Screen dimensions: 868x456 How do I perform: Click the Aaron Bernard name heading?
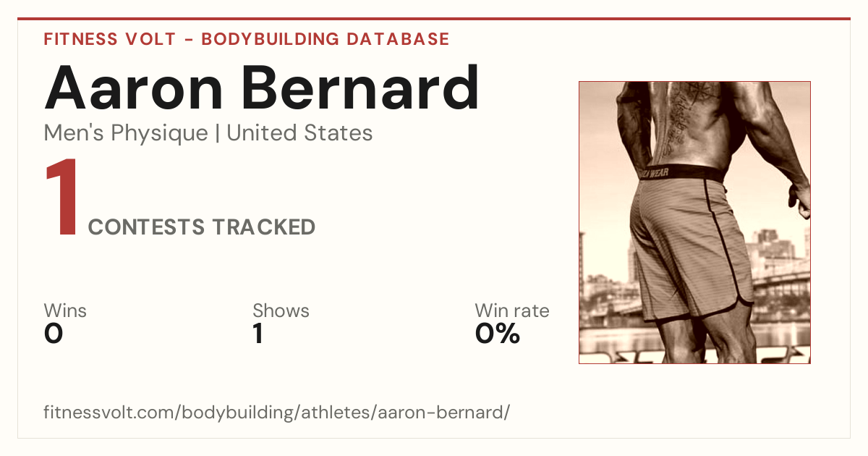point(262,88)
